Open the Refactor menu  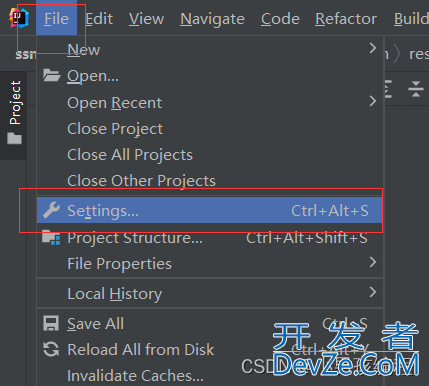tap(346, 19)
